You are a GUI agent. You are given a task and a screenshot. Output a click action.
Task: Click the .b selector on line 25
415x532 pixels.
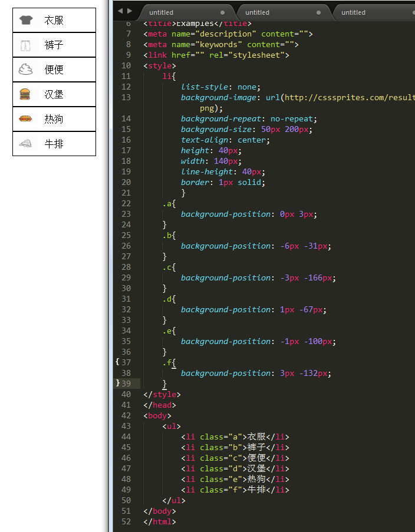click(x=167, y=235)
